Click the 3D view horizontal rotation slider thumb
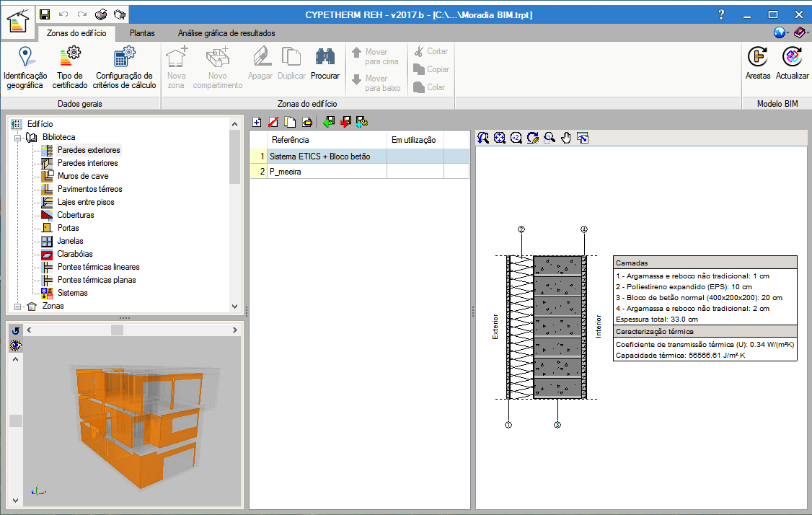This screenshot has width=812, height=515. click(117, 330)
